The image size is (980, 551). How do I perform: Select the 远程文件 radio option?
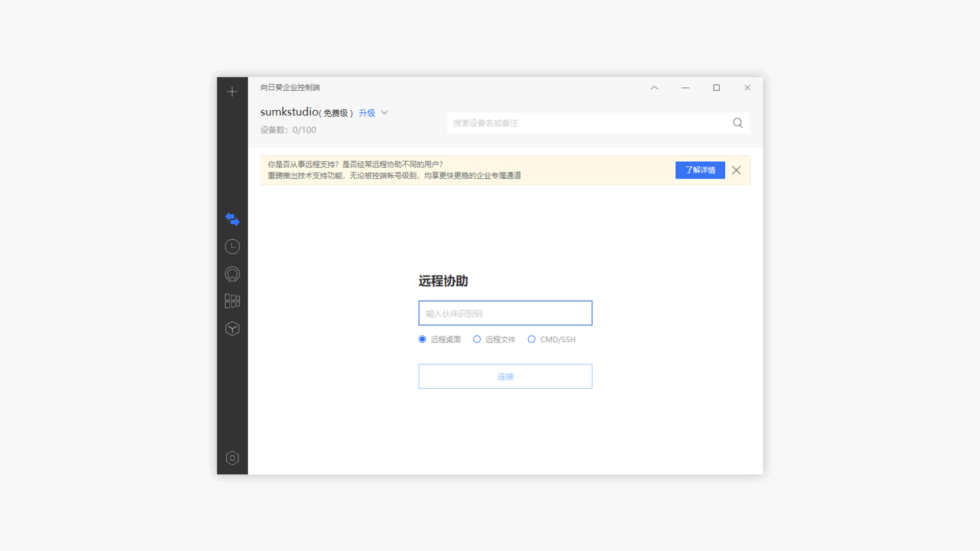(477, 339)
